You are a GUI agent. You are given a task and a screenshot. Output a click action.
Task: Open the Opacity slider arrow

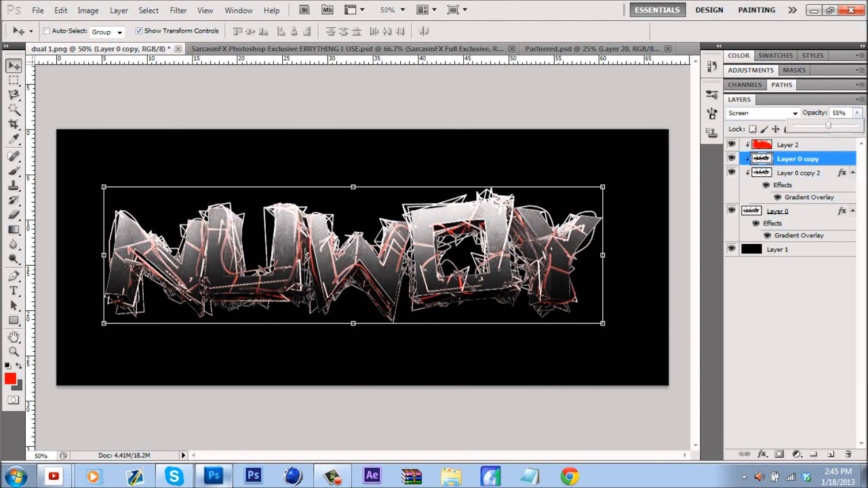point(857,113)
